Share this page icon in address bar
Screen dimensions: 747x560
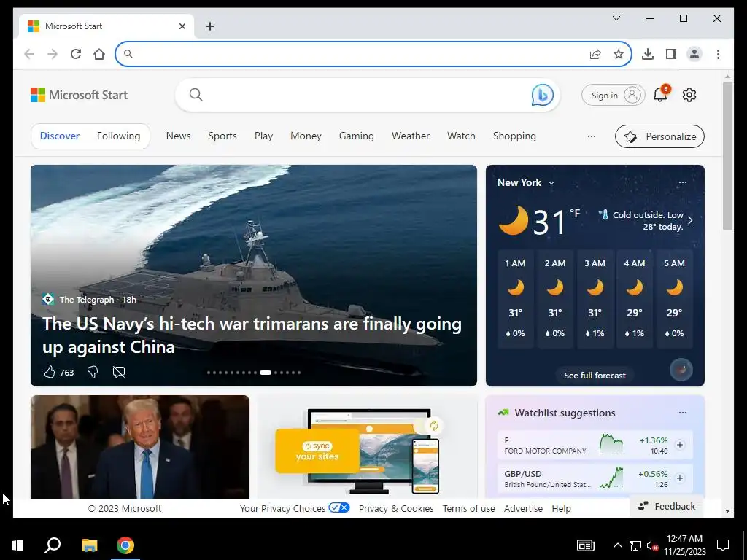[595, 54]
